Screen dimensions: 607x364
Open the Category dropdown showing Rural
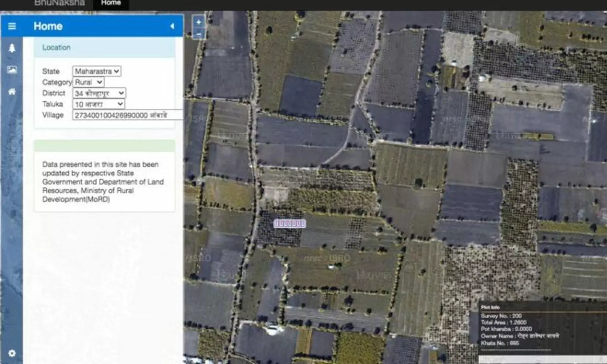tap(88, 82)
